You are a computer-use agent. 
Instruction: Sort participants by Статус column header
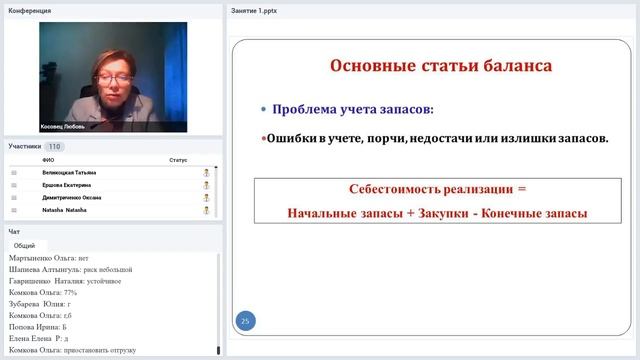pos(178,160)
